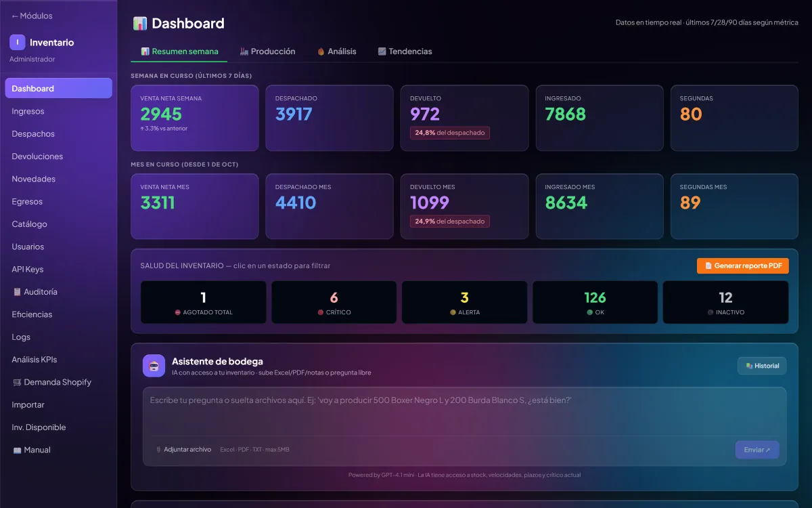The width and height of the screenshot is (812, 508).
Task: Click the green dot next to OK
Action: point(590,312)
